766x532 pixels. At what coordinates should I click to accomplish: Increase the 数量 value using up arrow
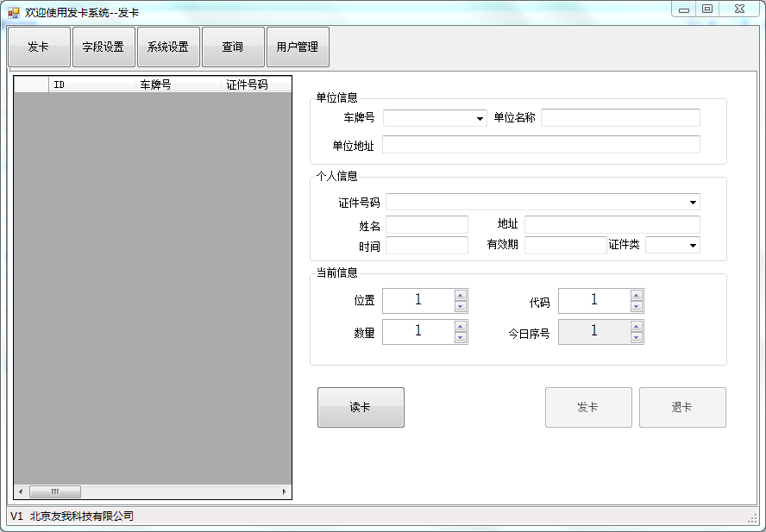[461, 327]
